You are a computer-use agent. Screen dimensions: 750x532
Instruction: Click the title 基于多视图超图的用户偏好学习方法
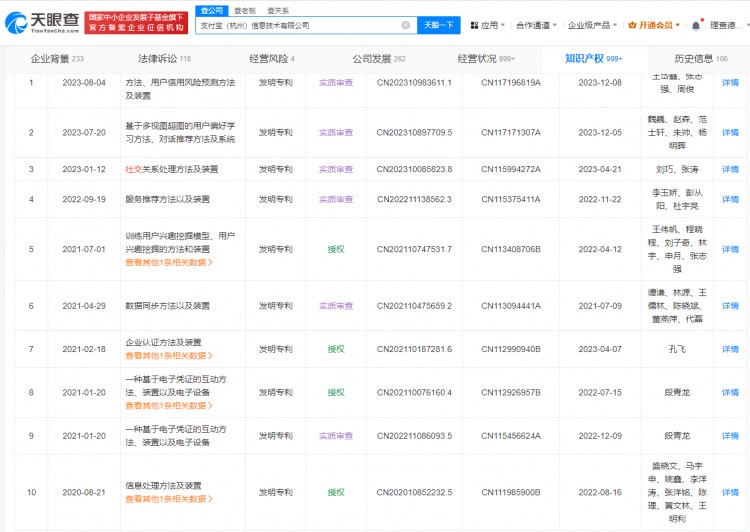[180, 133]
